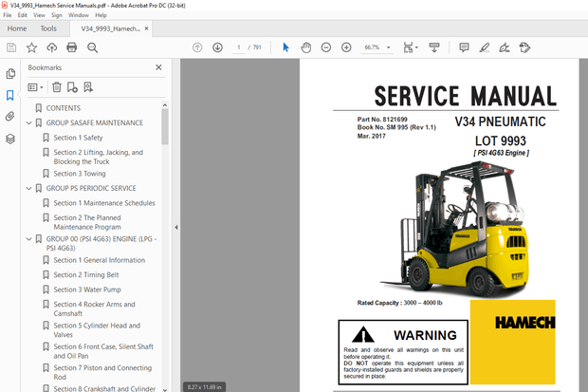
Task: Choose the selection arrow tool
Action: (x=285, y=47)
